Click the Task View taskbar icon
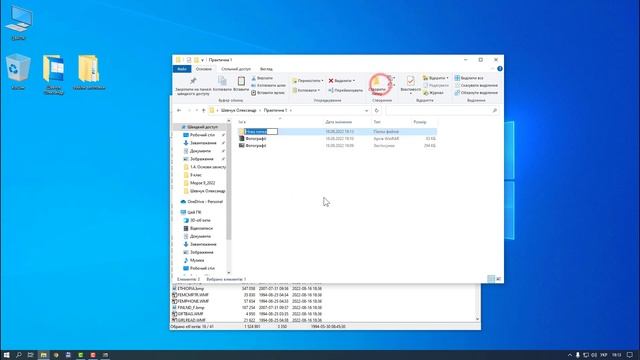This screenshot has width=640, height=360. pos(30,355)
